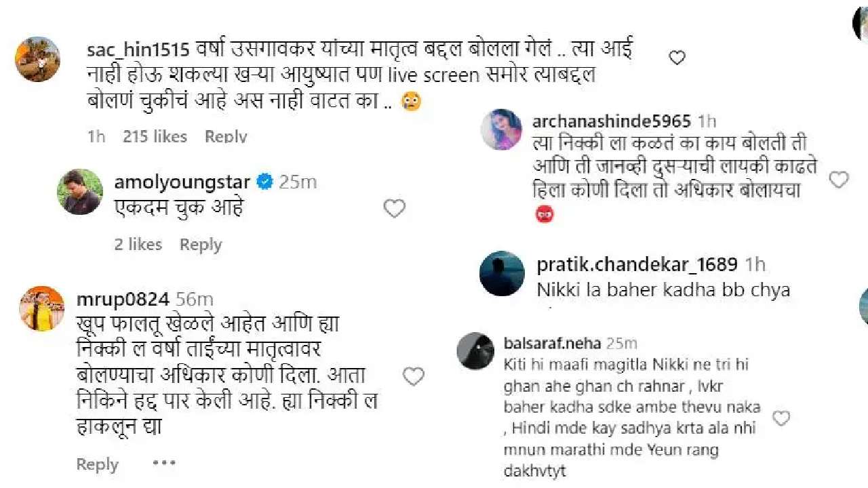Image resolution: width=868 pixels, height=488 pixels.
Task: Tap the heart beside mrup0824's comment
Action: [413, 376]
